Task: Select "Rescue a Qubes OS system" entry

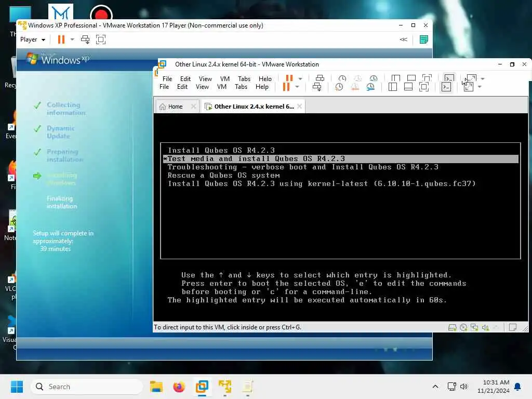Action: [x=223, y=176]
